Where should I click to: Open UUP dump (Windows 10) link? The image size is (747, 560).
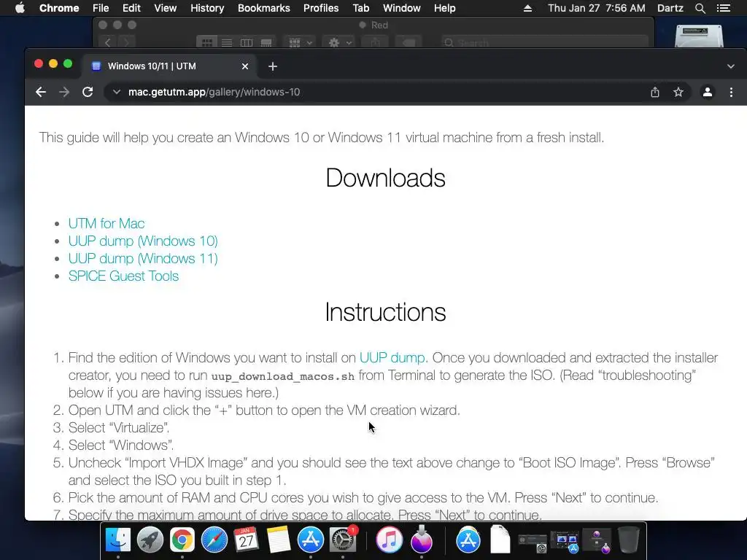tap(143, 241)
